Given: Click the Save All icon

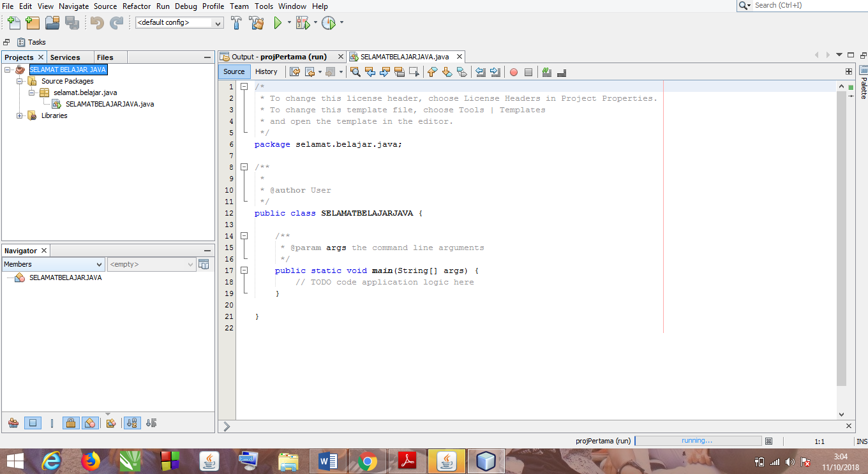Looking at the screenshot, I should 72,23.
